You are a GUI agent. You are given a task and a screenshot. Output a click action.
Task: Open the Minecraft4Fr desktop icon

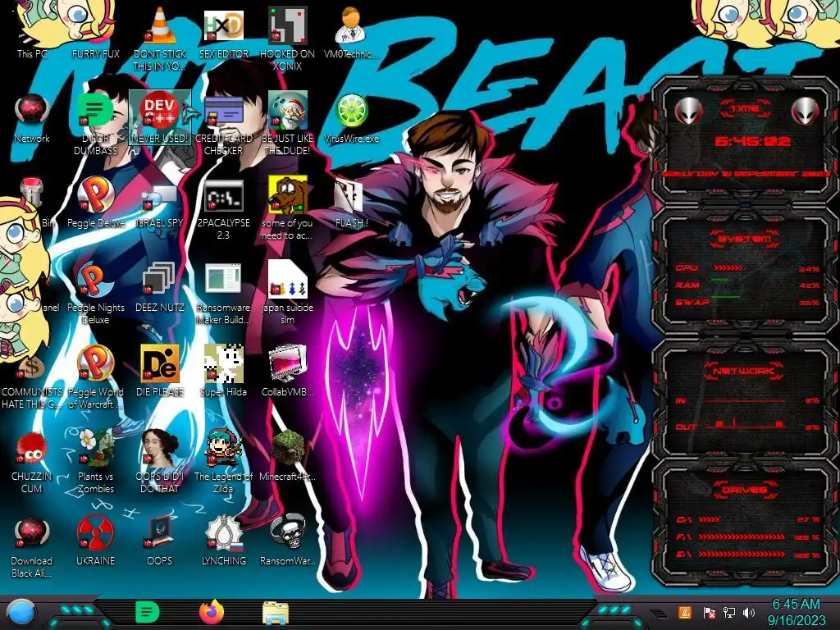tap(287, 456)
